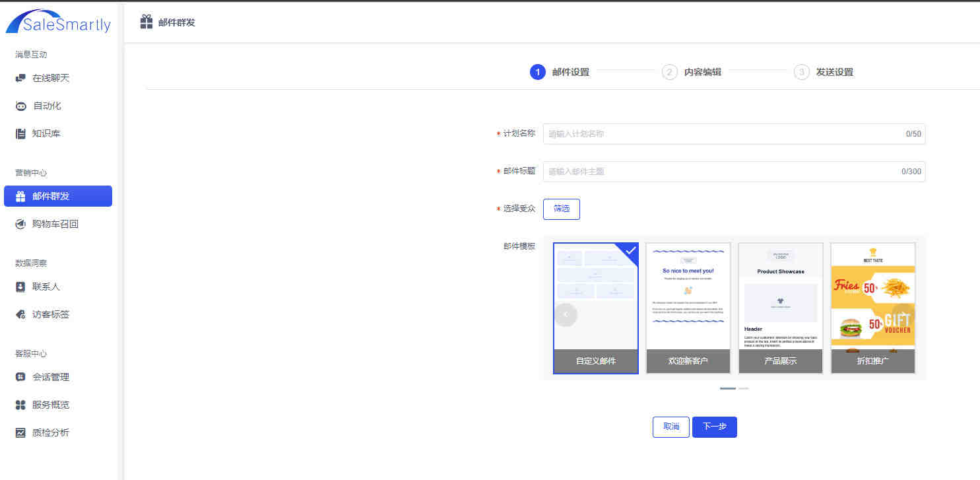Select the 购物车召回 sidebar icon
980x480 pixels.
tap(20, 224)
